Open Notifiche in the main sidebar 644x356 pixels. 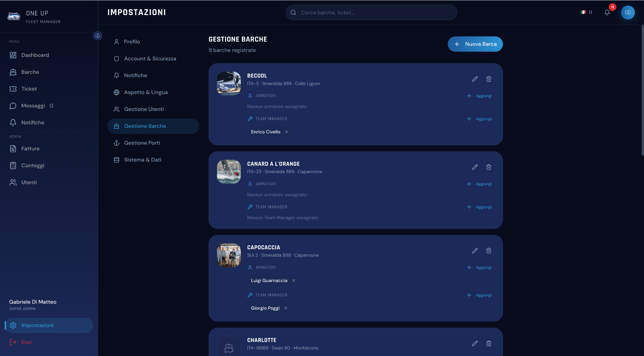[49, 122]
